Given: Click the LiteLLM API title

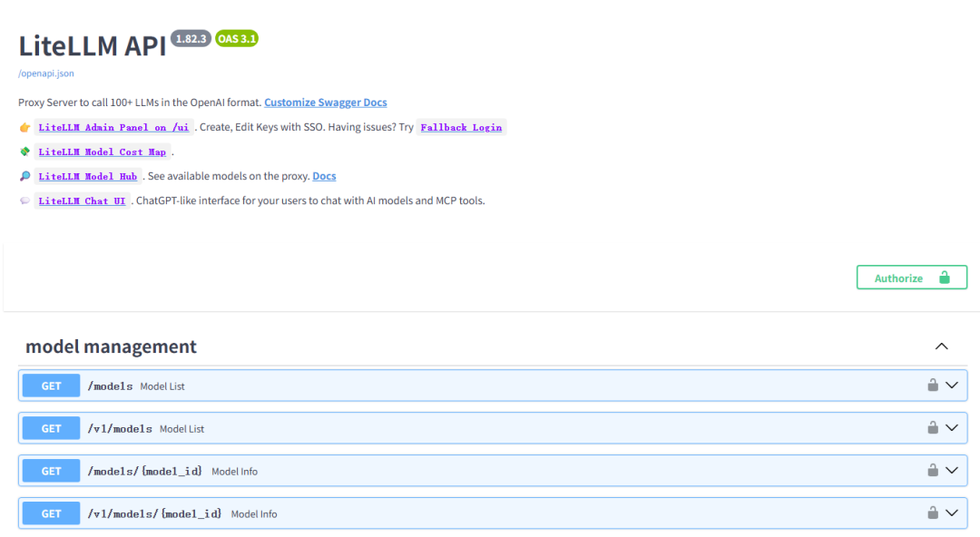Looking at the screenshot, I should [x=93, y=46].
